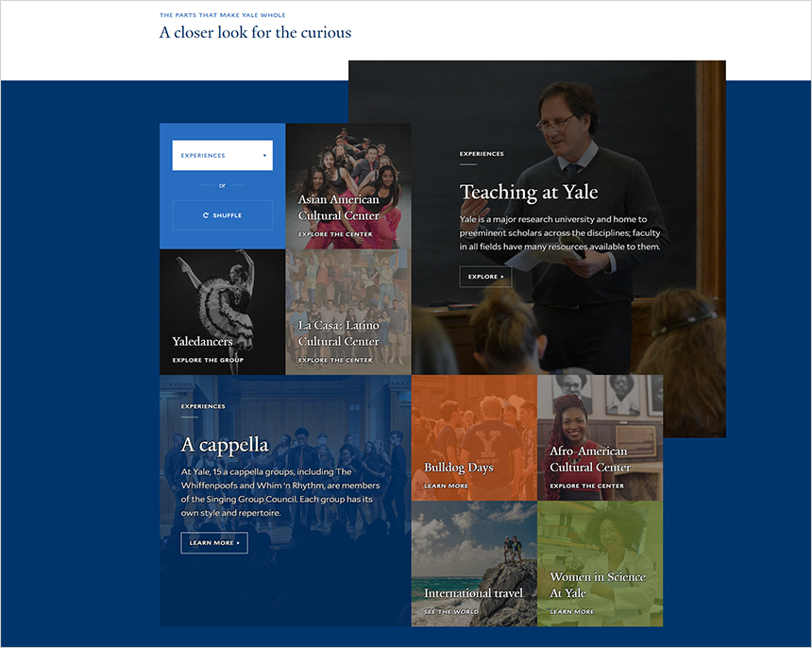Viewport: 812px width, 648px height.
Task: Click the A cappella heading
Action: pos(225,445)
